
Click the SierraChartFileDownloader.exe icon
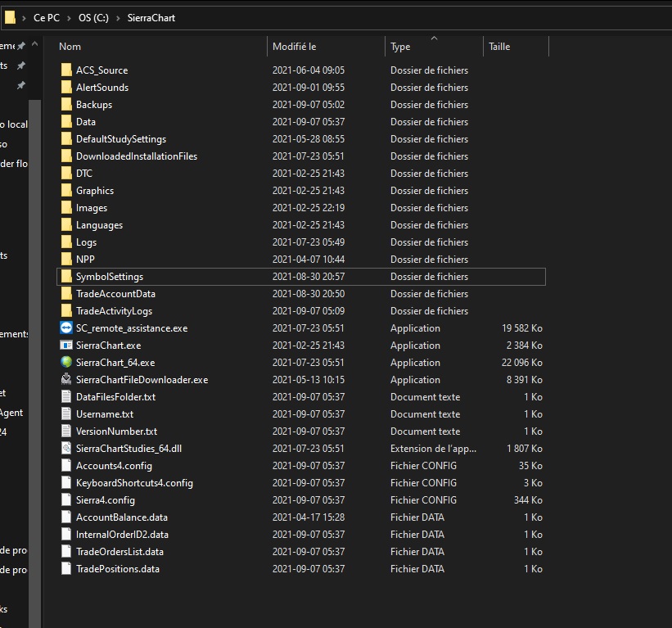click(x=66, y=379)
